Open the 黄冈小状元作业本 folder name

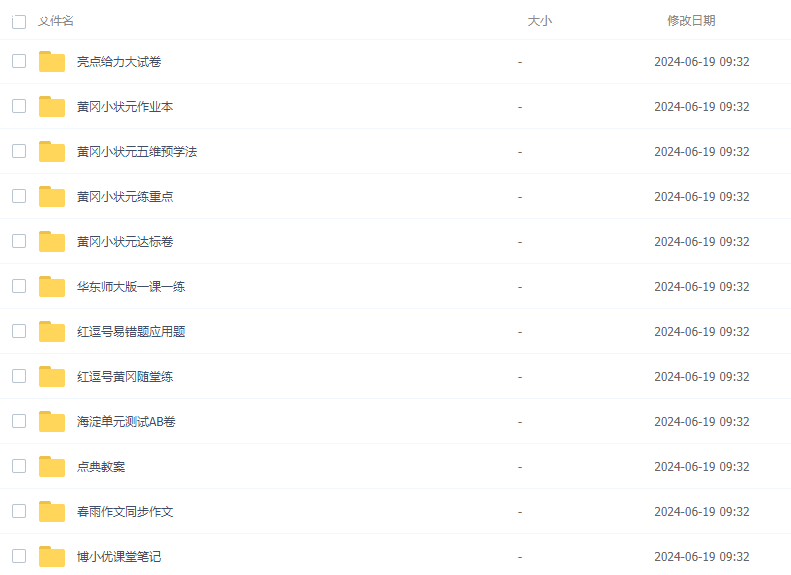pyautogui.click(x=125, y=106)
